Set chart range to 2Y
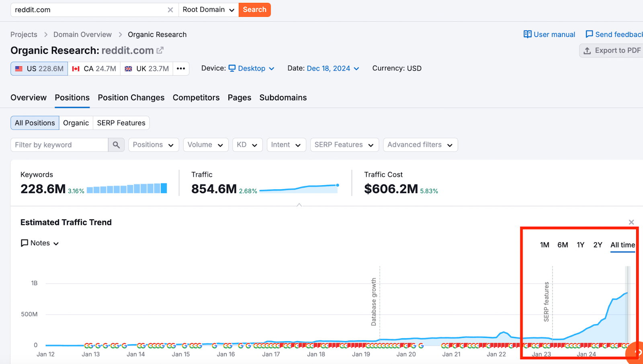This screenshot has width=643, height=364. 598,245
